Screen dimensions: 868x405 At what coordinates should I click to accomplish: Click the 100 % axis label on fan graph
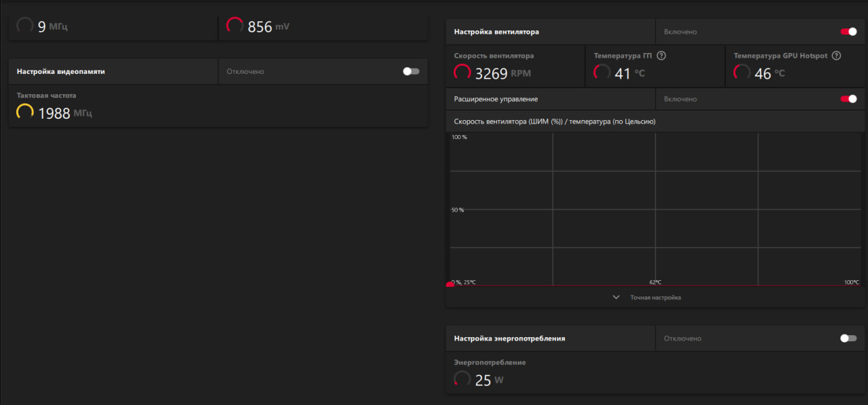pos(459,137)
